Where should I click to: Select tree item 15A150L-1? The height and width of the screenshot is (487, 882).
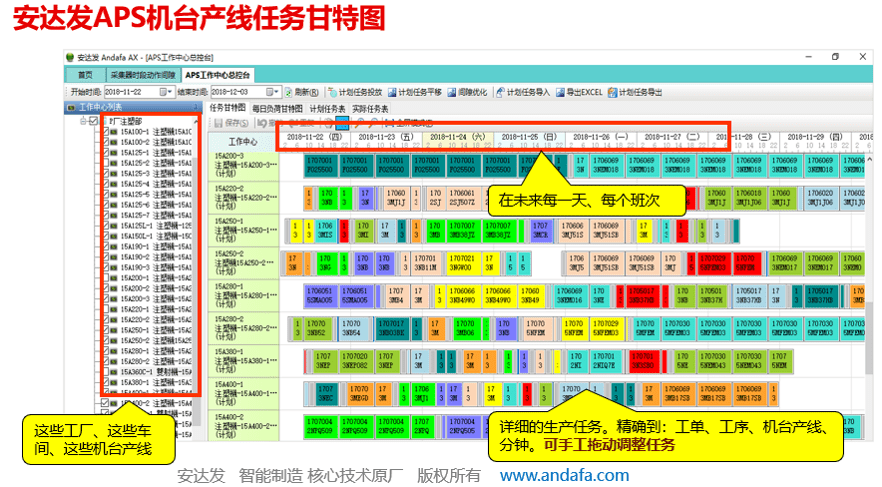pyautogui.click(x=156, y=236)
